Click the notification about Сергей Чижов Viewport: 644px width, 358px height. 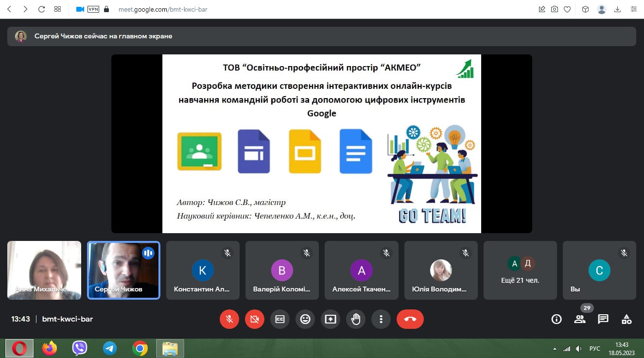pyautogui.click(x=321, y=36)
